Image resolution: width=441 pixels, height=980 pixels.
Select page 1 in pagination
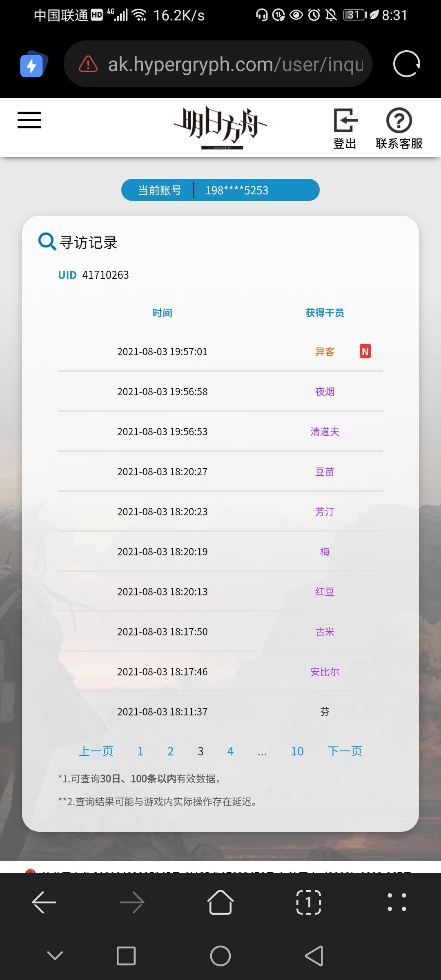coord(140,751)
